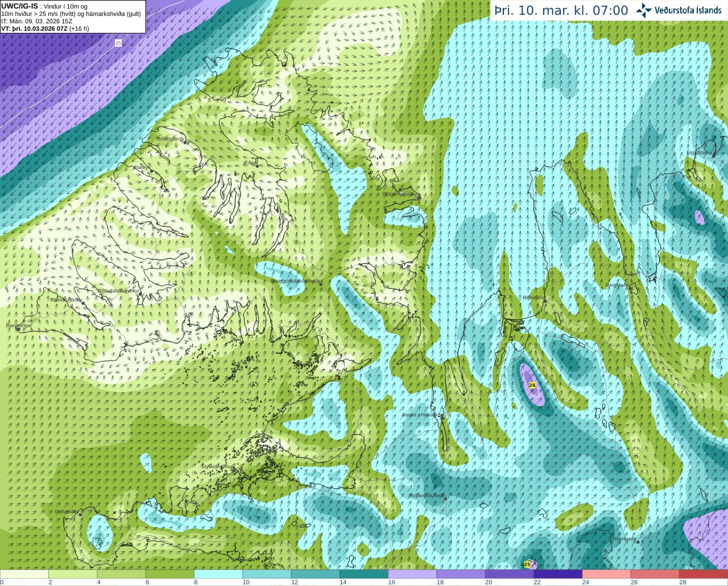Click the Hveravellir station label
The height and width of the screenshot is (586, 728).
(x=625, y=538)
